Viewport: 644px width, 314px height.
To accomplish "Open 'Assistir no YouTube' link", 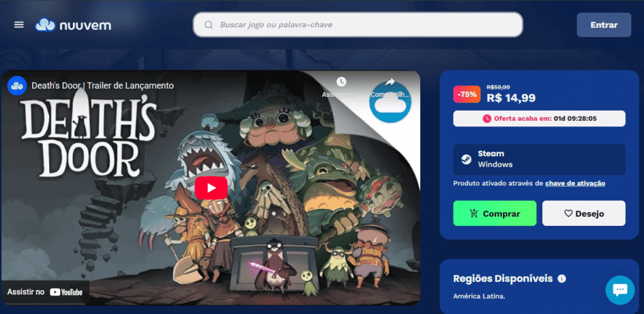I will click(x=45, y=291).
